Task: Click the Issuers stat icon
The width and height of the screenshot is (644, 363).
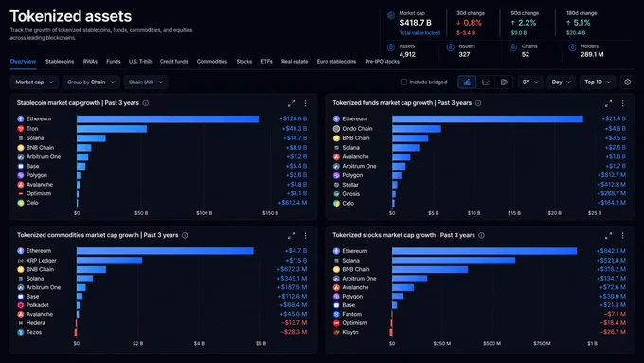Action: pyautogui.click(x=450, y=47)
